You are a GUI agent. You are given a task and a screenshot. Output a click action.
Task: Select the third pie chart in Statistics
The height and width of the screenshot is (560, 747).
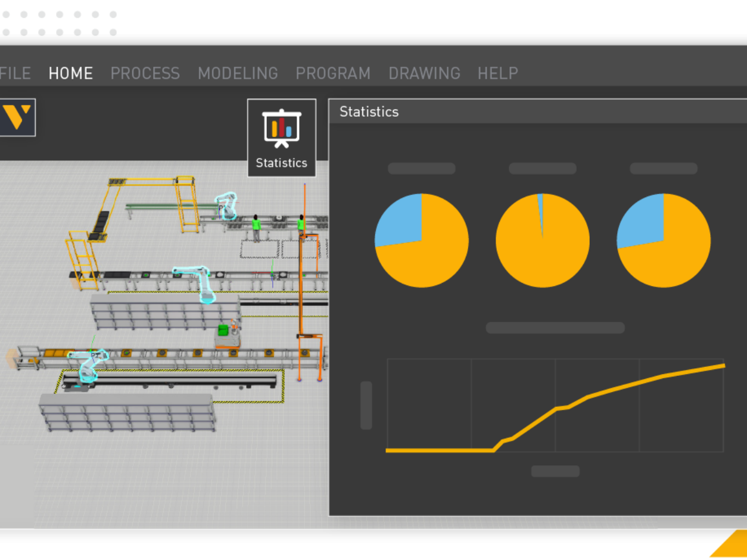point(664,241)
